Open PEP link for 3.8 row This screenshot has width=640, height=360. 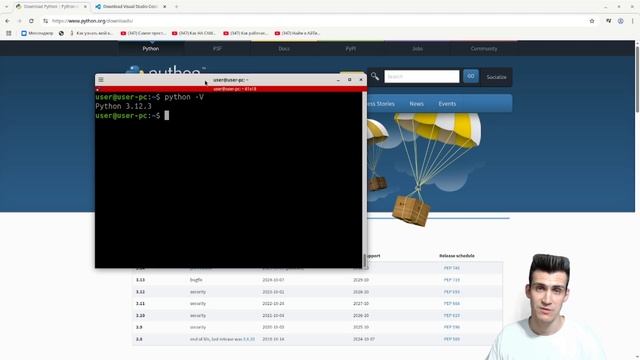coord(451,339)
